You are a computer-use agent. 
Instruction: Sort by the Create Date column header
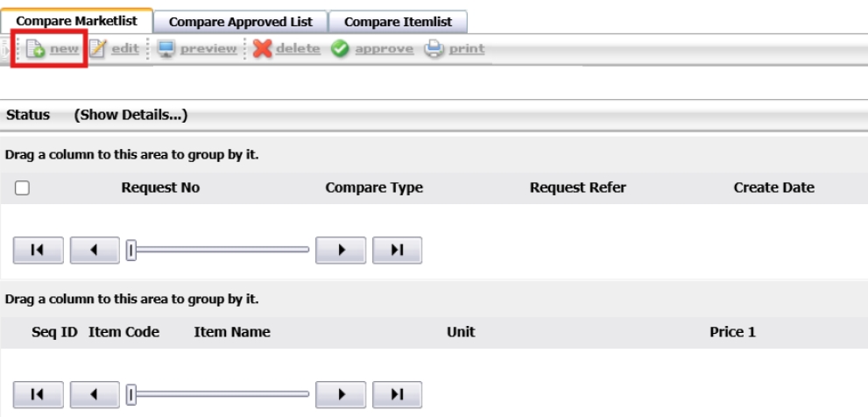coord(773,187)
